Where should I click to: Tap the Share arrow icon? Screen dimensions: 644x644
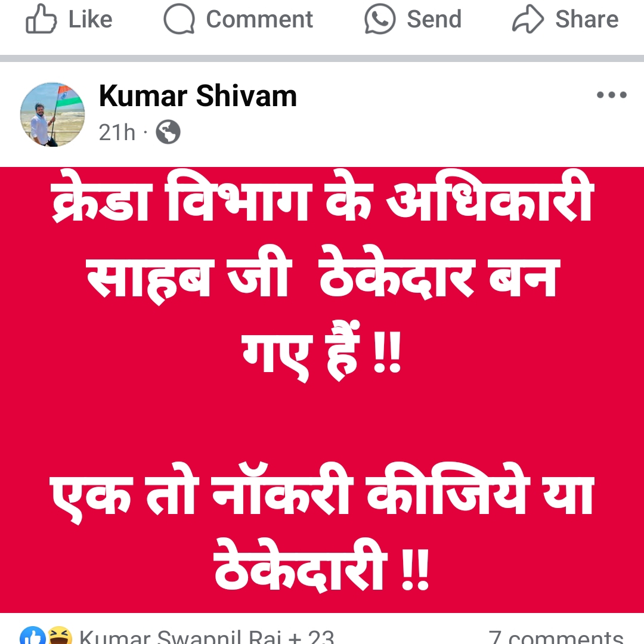click(528, 19)
